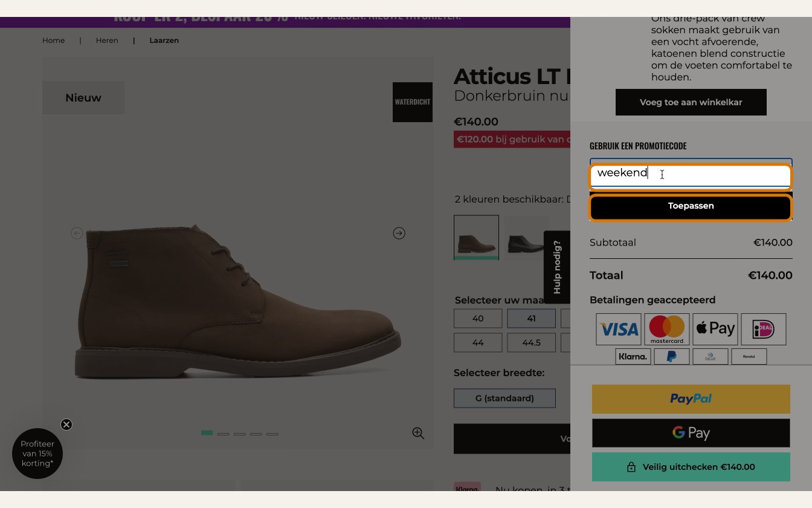The width and height of the screenshot is (812, 508).
Task: Pay with the Google Pay button
Action: (691, 433)
